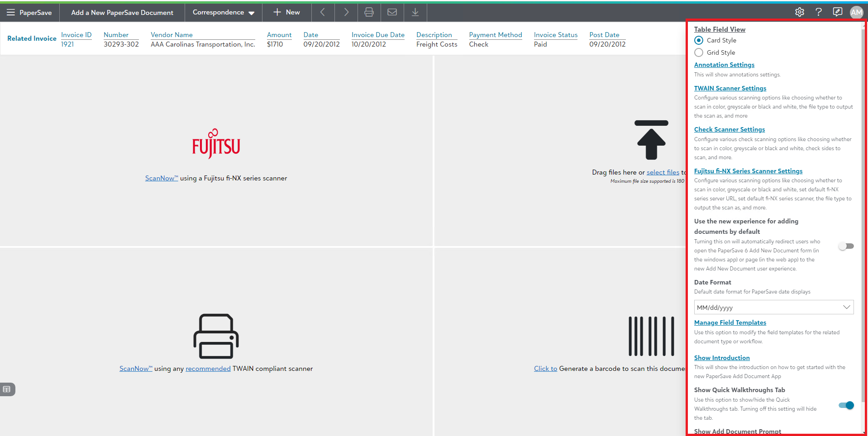Screen dimensions: 868x436
Task: Click the table panel tab on left edge
Action: click(x=7, y=389)
